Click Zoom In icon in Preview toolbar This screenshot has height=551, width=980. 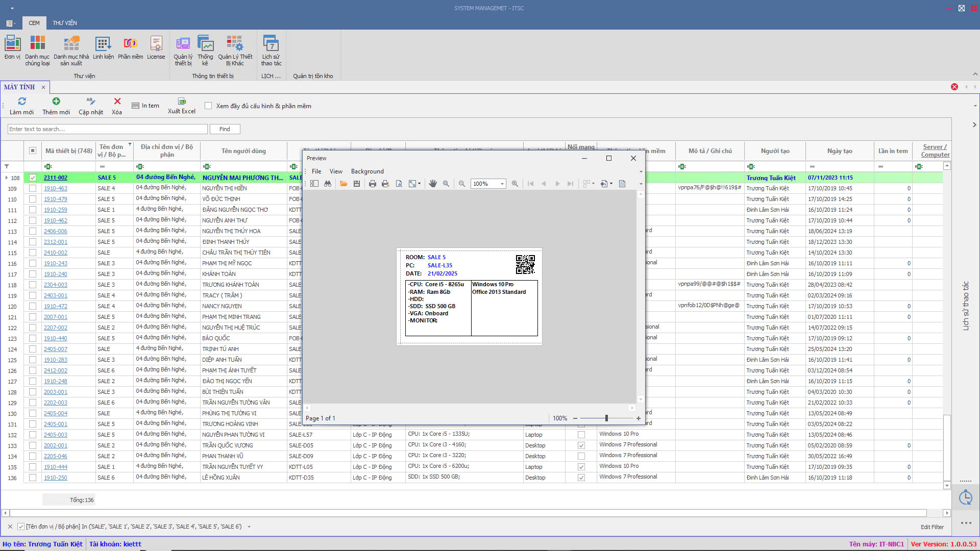click(x=515, y=184)
